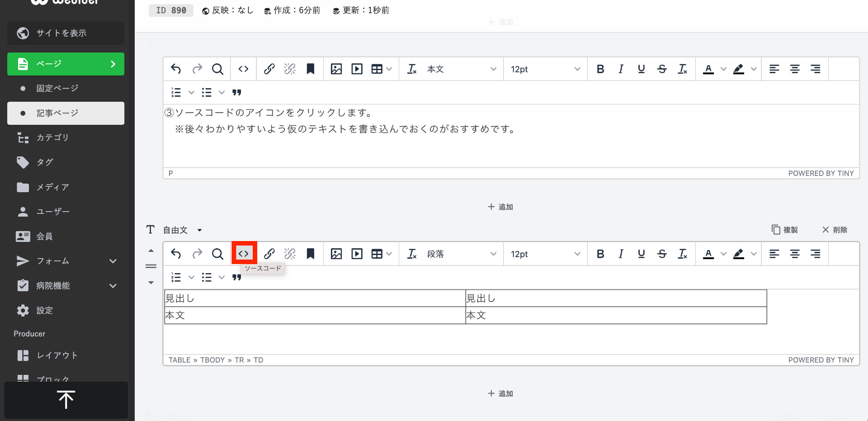Open 固定ページ in the sidebar
The height and width of the screenshot is (421, 868).
(57, 88)
